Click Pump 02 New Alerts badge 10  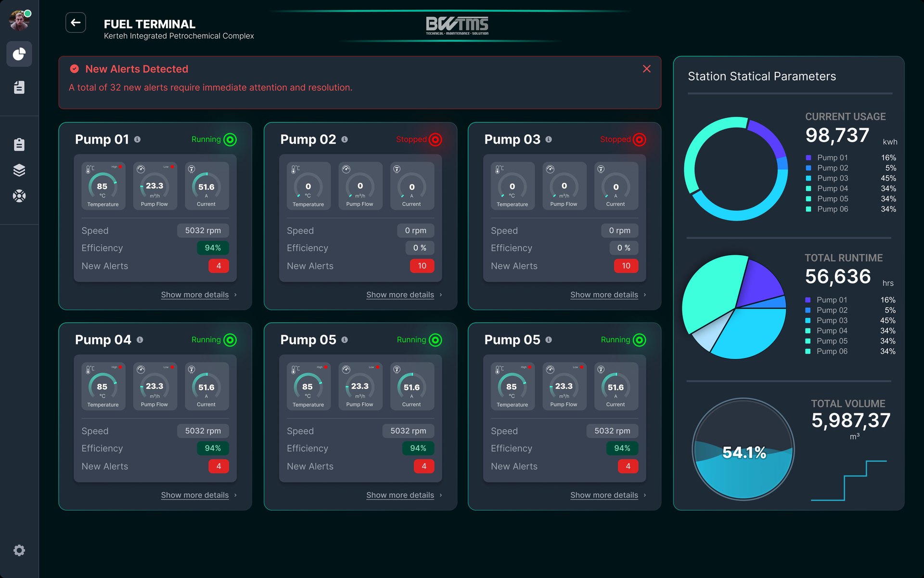422,266
